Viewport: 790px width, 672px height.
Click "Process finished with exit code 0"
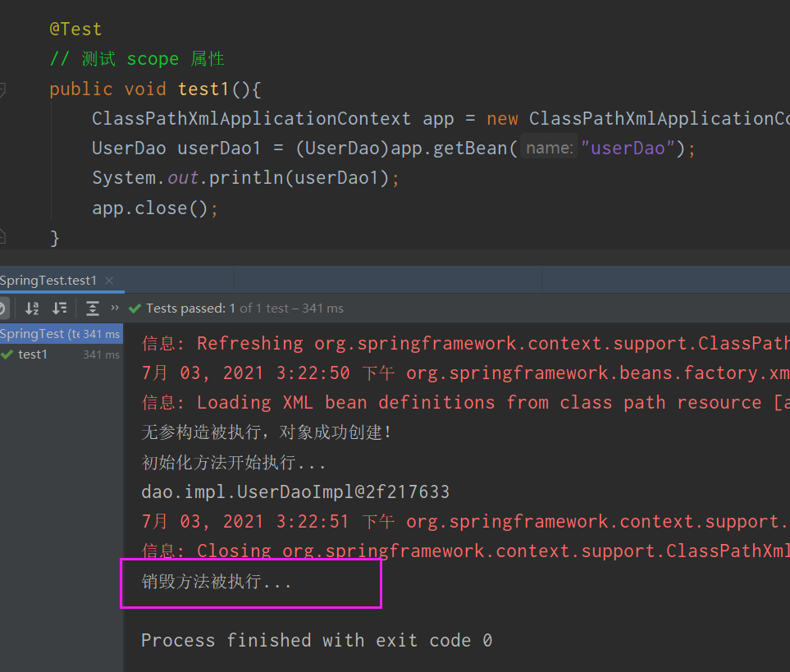tap(317, 640)
